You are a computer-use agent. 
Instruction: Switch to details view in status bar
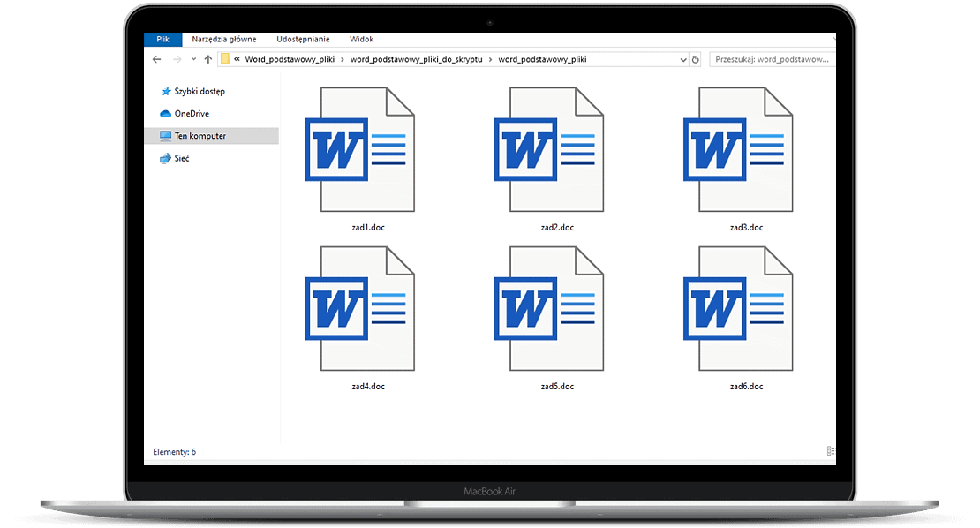coord(830,451)
